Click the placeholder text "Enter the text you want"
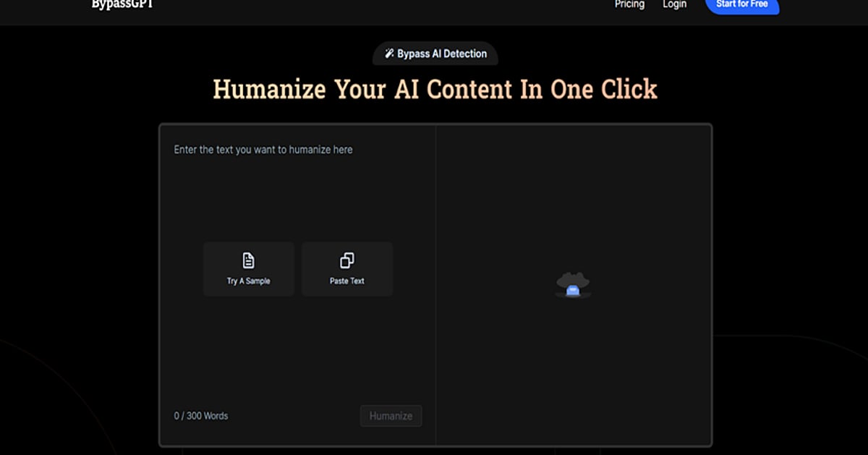 coord(239,150)
